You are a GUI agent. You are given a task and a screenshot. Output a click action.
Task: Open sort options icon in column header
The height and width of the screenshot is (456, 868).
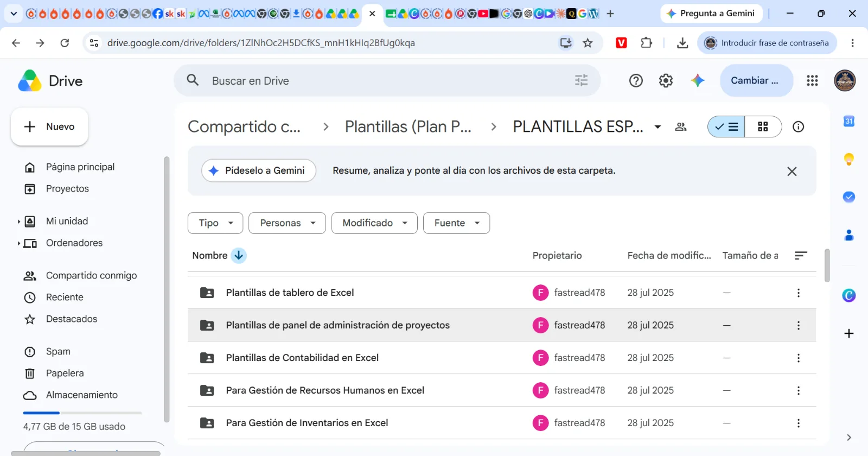tap(801, 255)
